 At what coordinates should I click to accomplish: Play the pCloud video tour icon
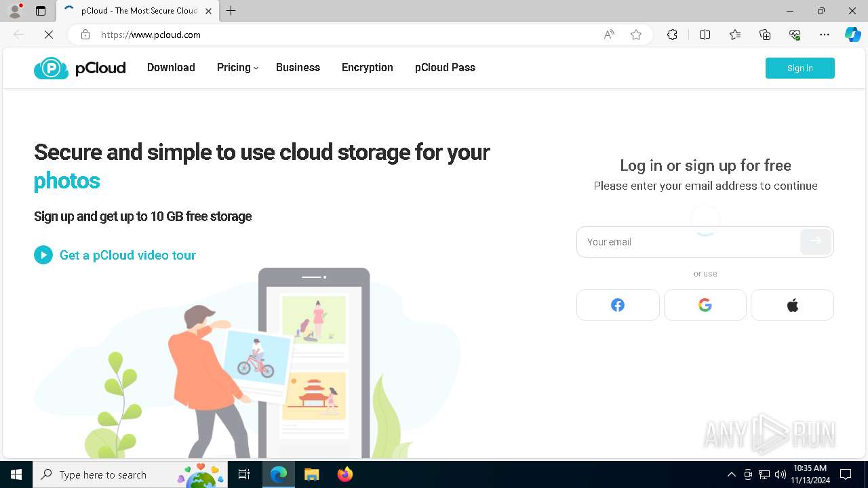click(x=43, y=255)
